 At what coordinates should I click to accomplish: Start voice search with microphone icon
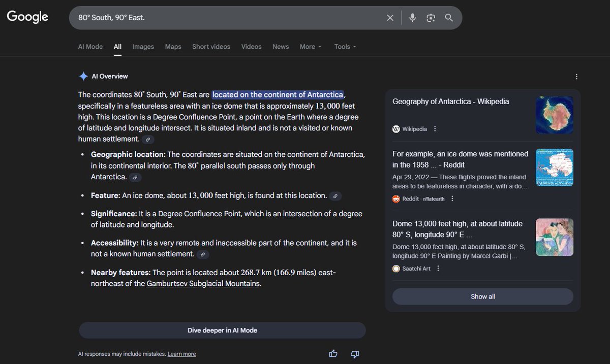412,18
